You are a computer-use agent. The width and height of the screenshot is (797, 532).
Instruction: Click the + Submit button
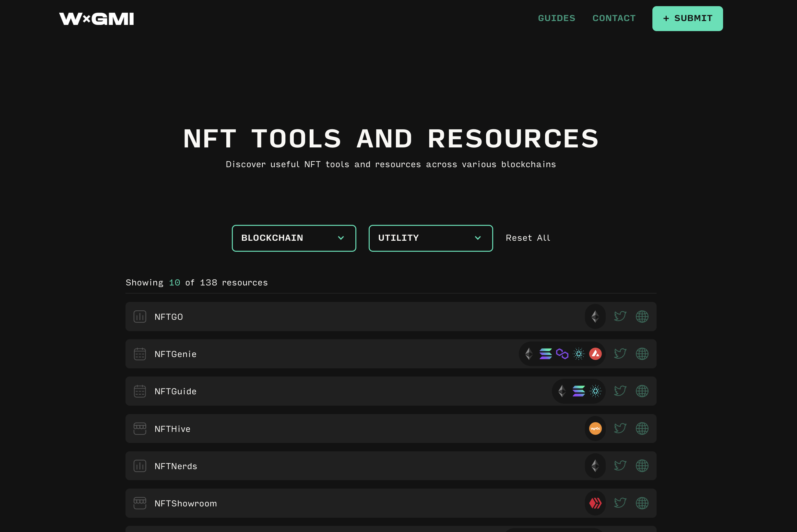click(687, 19)
